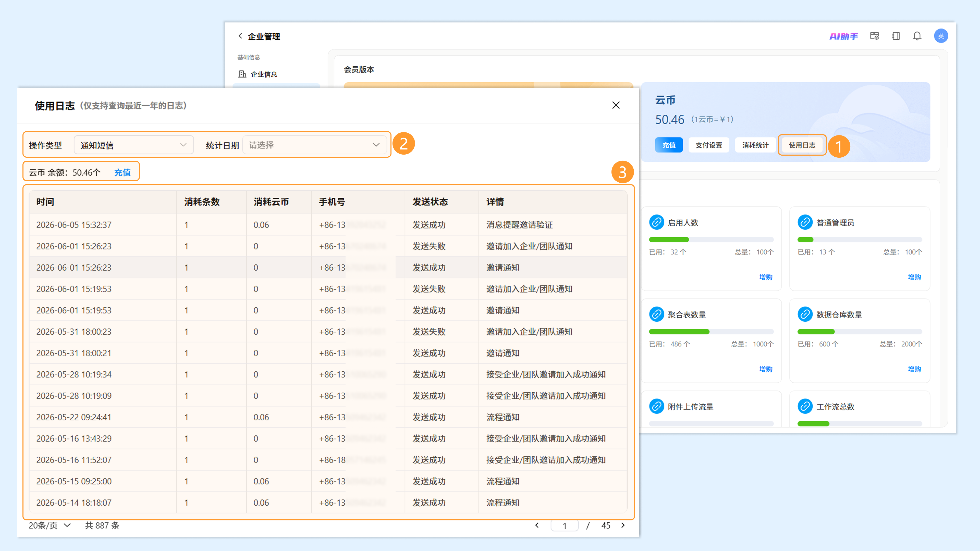Open 使用日志
Image resolution: width=980 pixels, height=551 pixels.
pyautogui.click(x=802, y=145)
